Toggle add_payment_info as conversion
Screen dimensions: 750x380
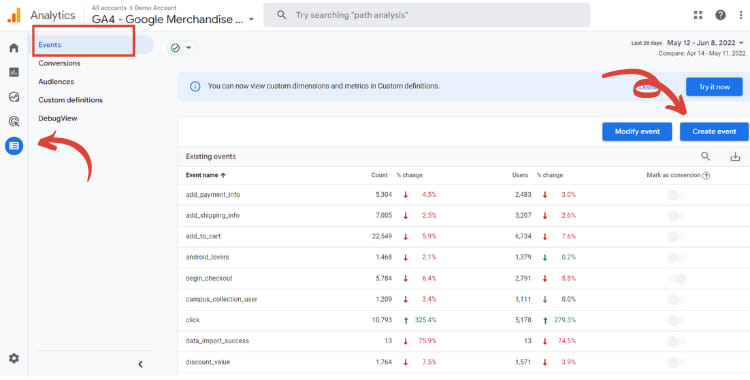(676, 195)
